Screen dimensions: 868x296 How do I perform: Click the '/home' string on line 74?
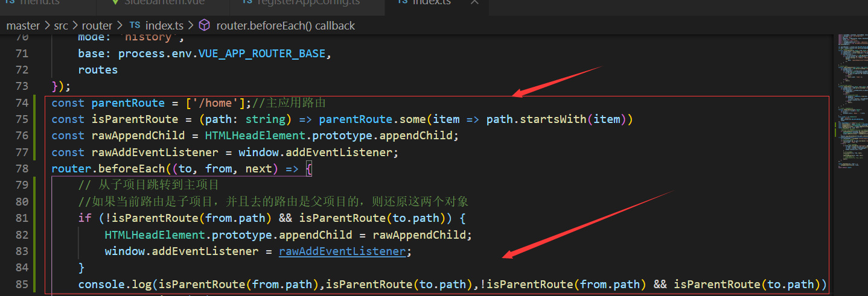coord(217,103)
